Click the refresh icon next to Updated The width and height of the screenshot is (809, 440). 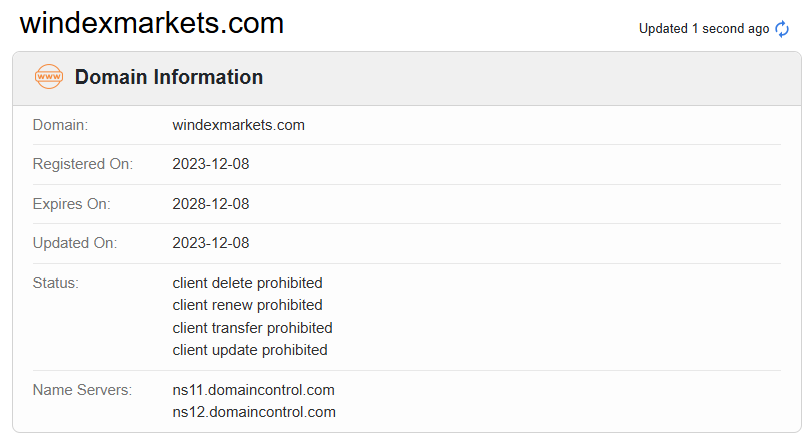tap(782, 29)
